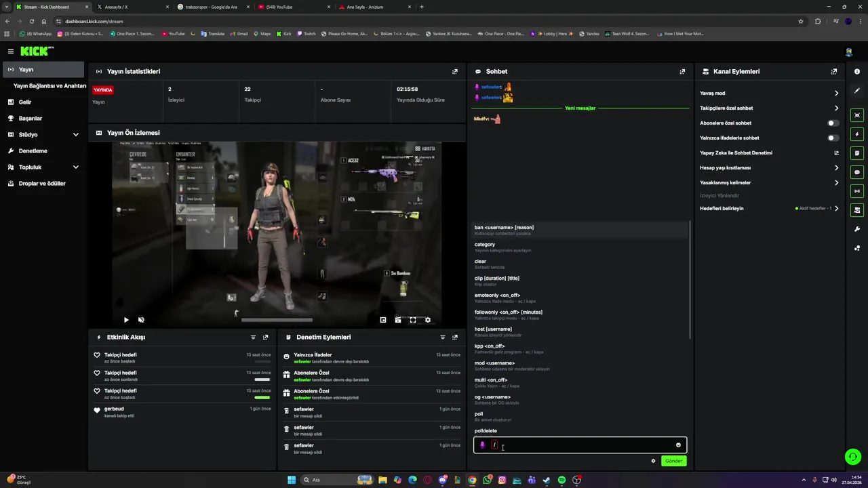Image resolution: width=868 pixels, height=488 pixels.
Task: Open OBS Studio from the taskbar
Action: click(577, 480)
